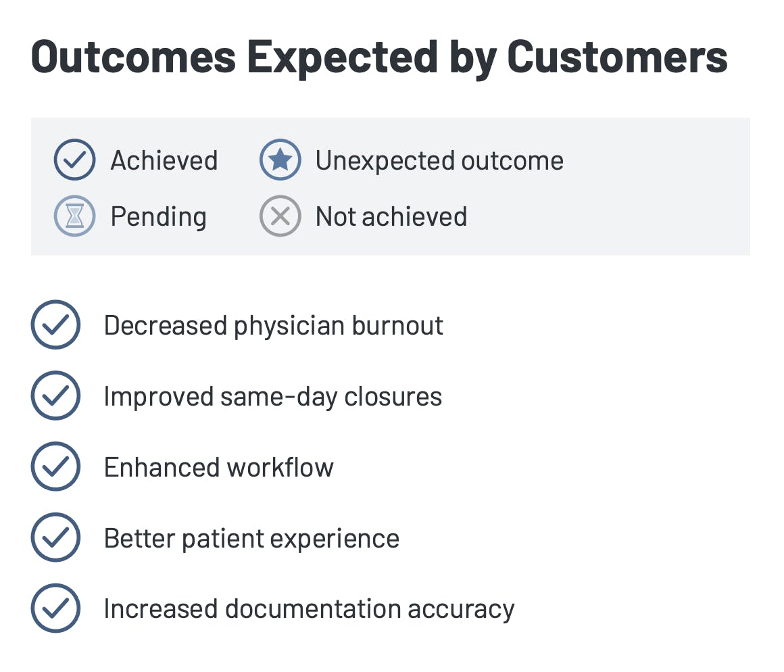Click the Achieved checkmark legend icon

click(x=74, y=160)
